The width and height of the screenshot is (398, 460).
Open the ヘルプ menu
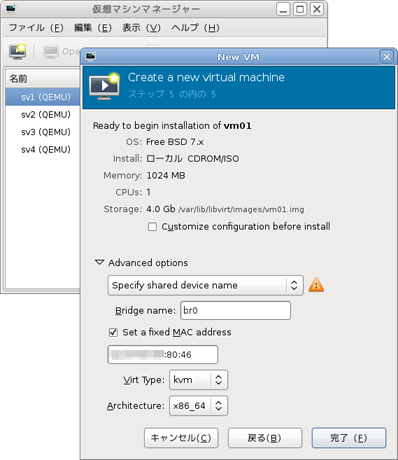click(x=195, y=28)
